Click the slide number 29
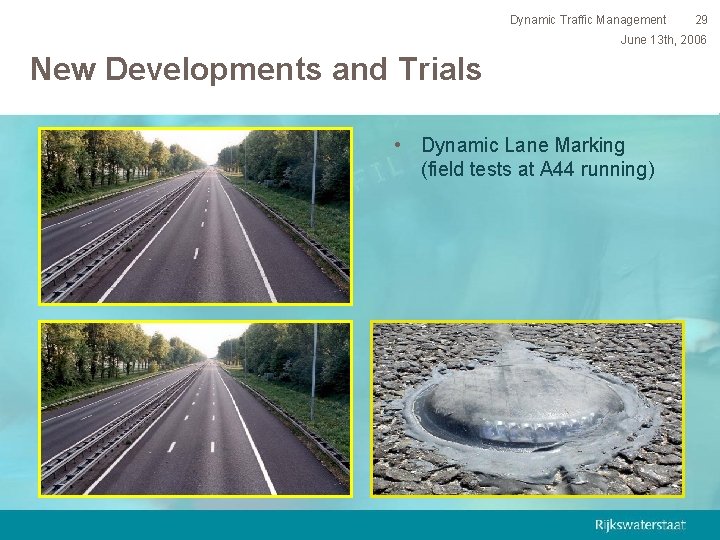This screenshot has width=720, height=540. click(701, 20)
